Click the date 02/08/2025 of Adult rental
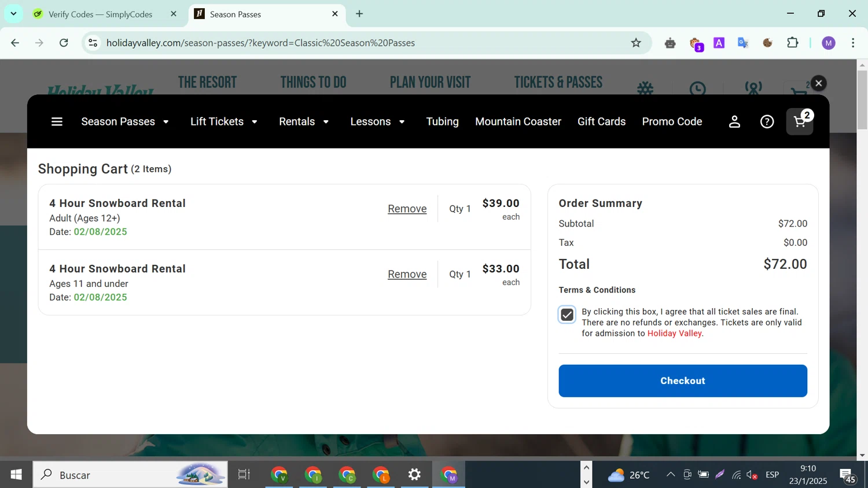Screen dimensions: 868x488 click(100, 232)
